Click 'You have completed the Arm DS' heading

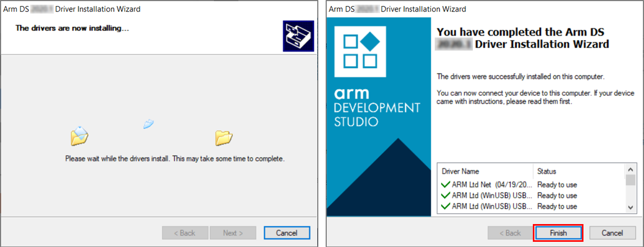[x=523, y=38]
